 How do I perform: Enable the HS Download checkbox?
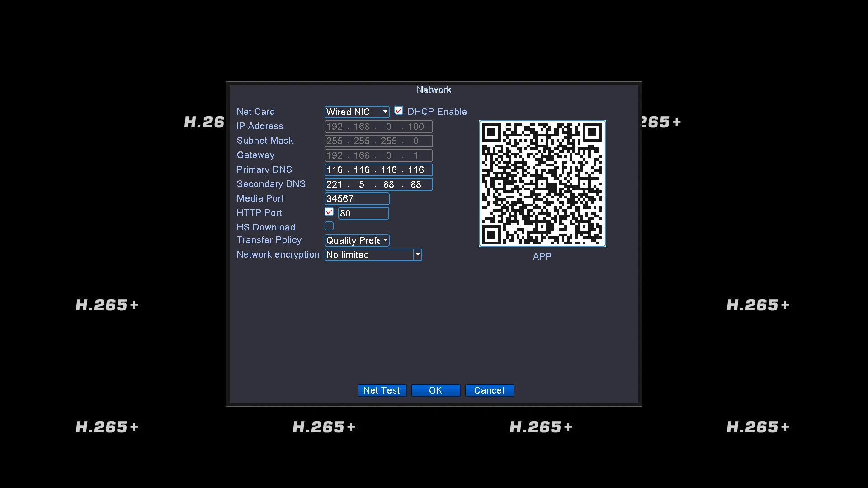329,226
